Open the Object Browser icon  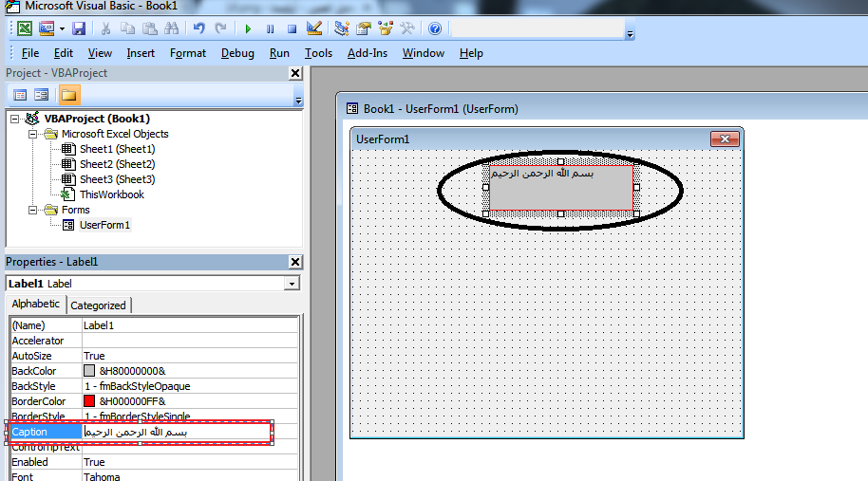pyautogui.click(x=386, y=28)
